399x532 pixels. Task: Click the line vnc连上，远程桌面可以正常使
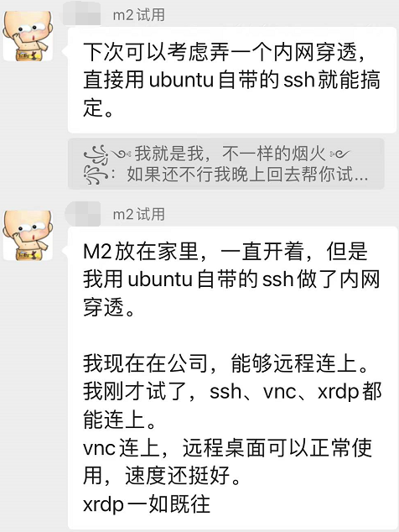(x=227, y=448)
